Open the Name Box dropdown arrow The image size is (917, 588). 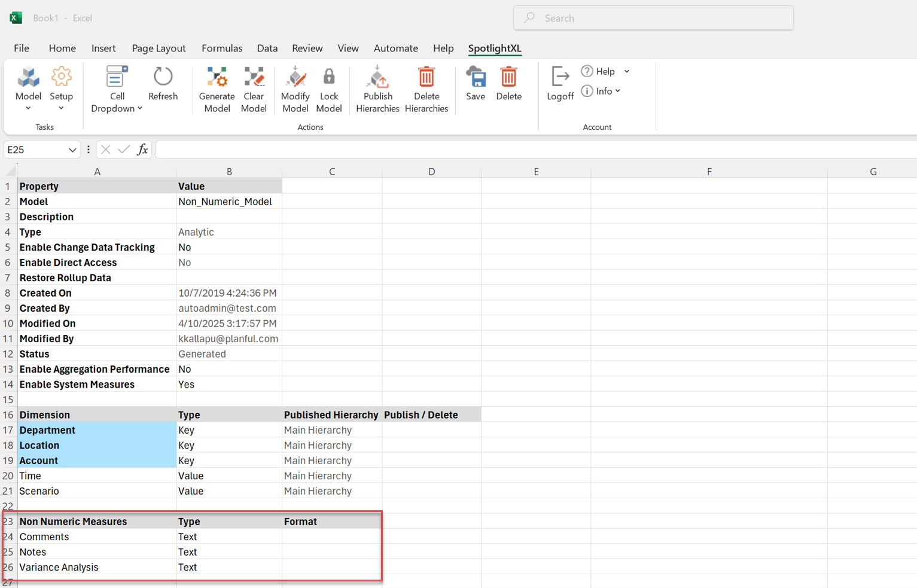(x=72, y=150)
